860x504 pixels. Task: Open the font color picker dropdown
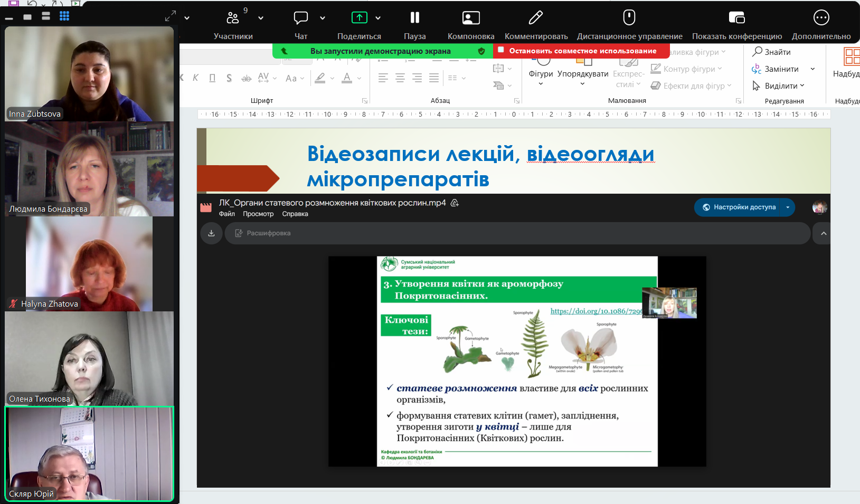(x=360, y=78)
